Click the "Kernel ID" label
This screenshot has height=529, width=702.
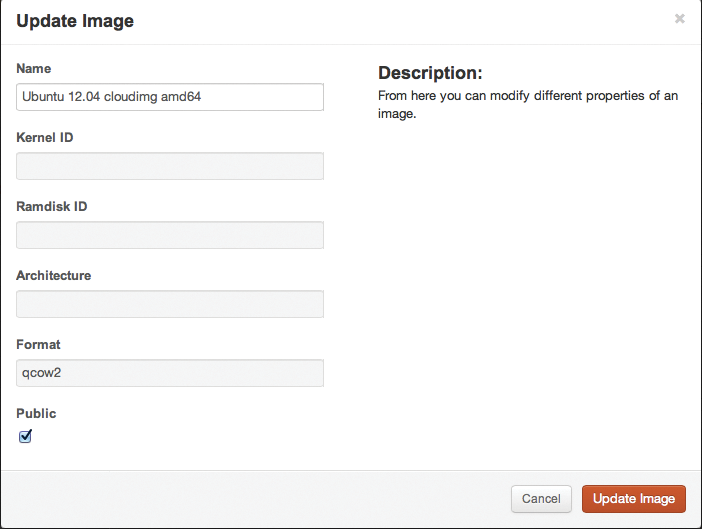click(44, 138)
